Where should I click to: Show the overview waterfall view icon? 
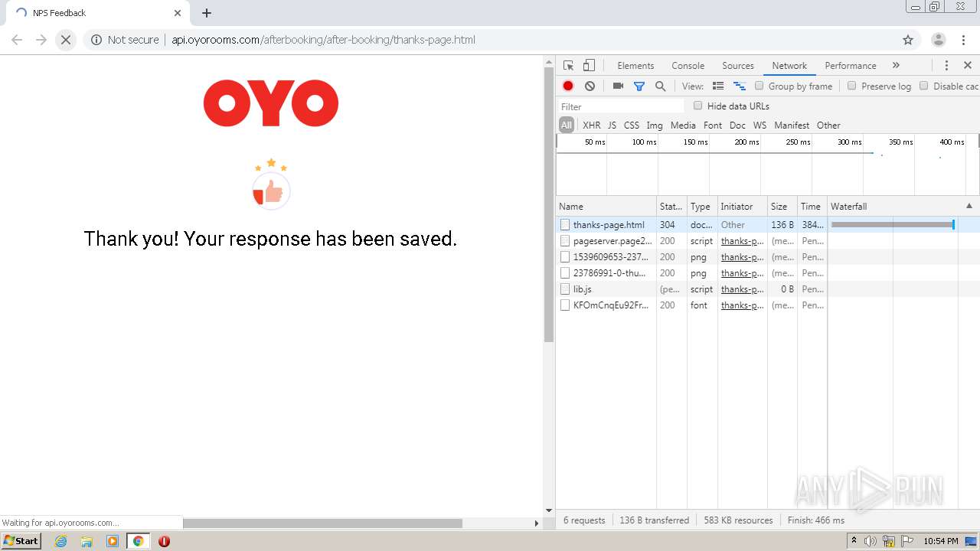(x=740, y=86)
